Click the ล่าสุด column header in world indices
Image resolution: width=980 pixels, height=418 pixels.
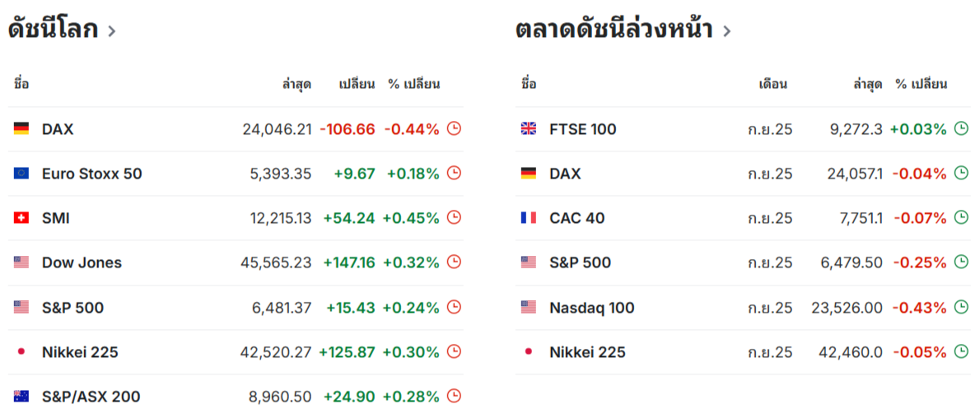point(296,84)
